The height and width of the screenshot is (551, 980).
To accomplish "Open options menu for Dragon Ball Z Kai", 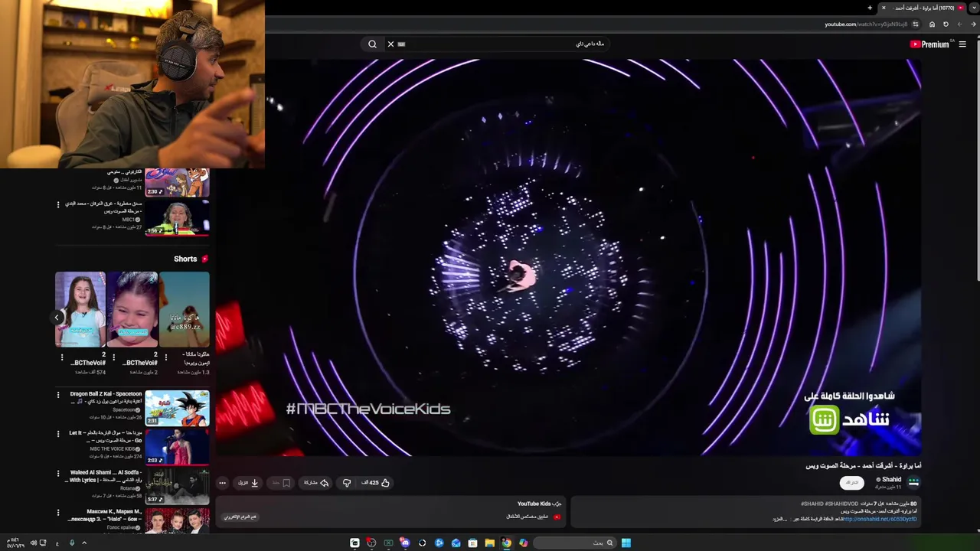I will [x=57, y=395].
